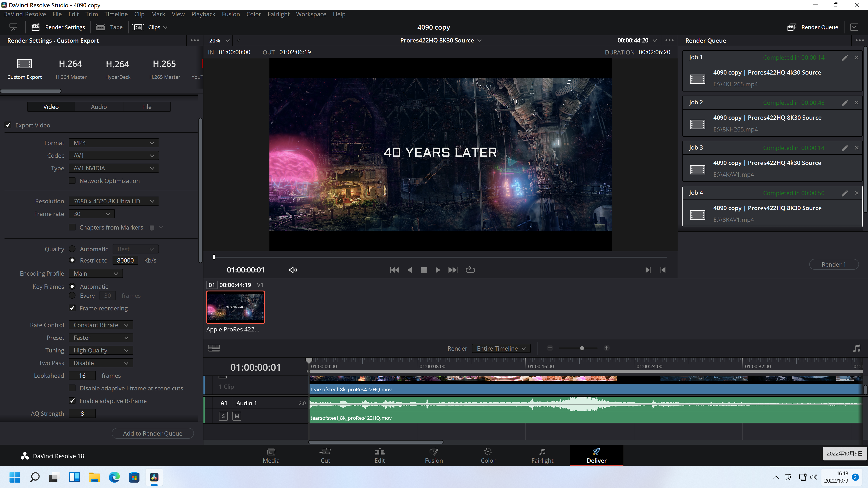This screenshot has height=488, width=868.
Task: Edit Job 2 with pencil icon
Action: (844, 103)
